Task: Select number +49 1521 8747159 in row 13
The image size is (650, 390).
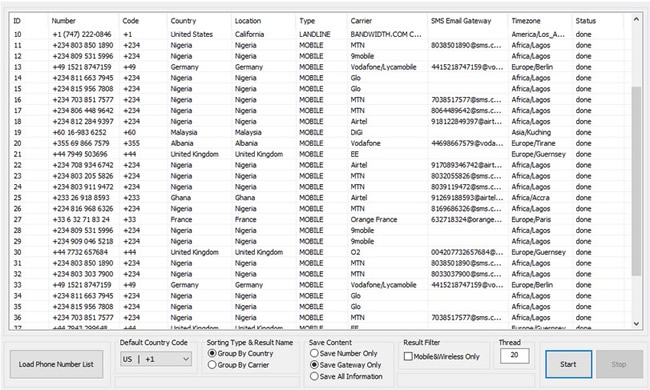Action: 82,67
